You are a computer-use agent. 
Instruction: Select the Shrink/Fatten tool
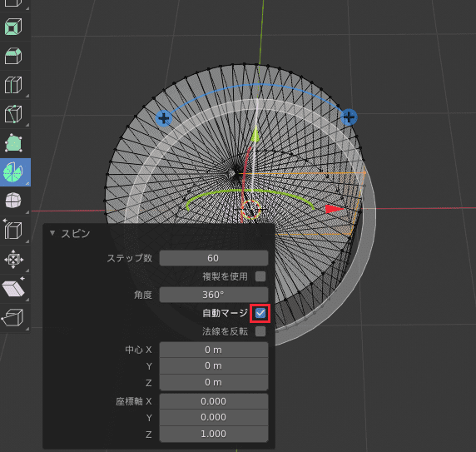14,260
